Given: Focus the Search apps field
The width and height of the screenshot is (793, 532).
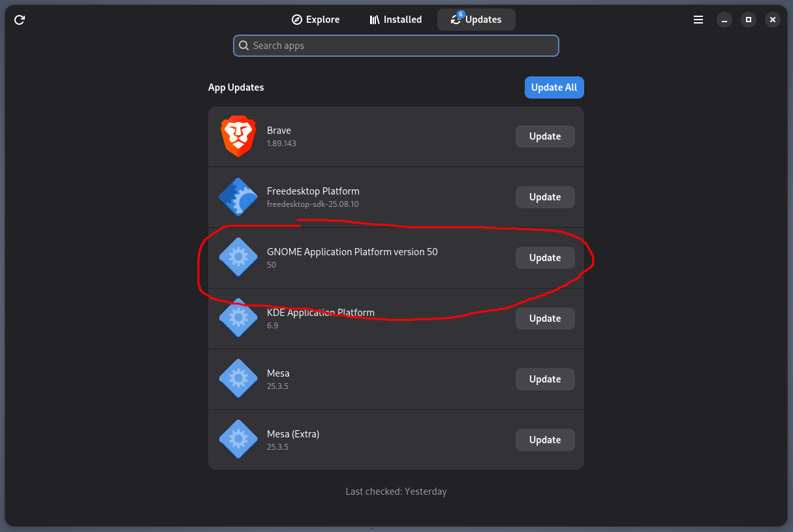Looking at the screenshot, I should coord(396,46).
